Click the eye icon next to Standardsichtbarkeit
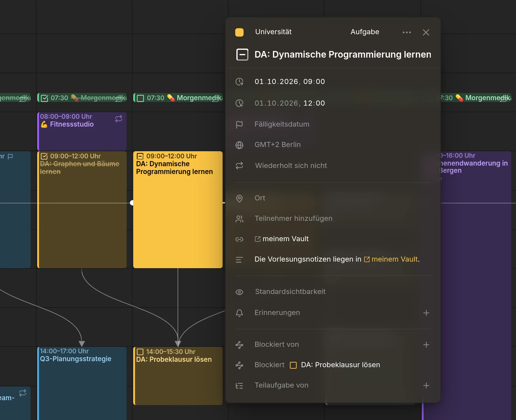Screen dimensions: 516x420 click(x=239, y=292)
